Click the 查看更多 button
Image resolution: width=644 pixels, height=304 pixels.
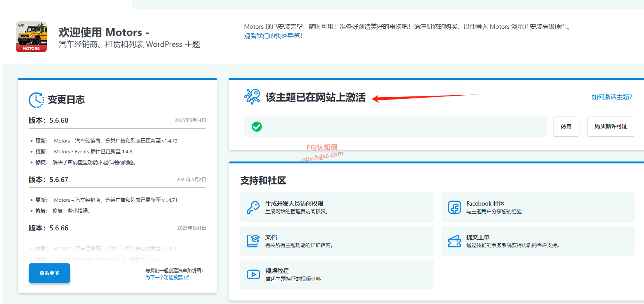tap(50, 273)
